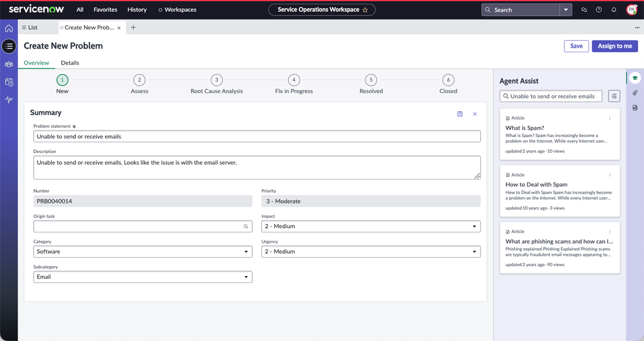Click the Assign to me button

coord(615,46)
